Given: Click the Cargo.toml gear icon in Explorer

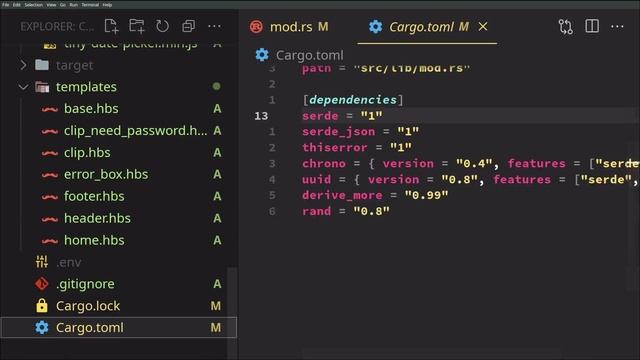Looking at the screenshot, I should point(42,327).
